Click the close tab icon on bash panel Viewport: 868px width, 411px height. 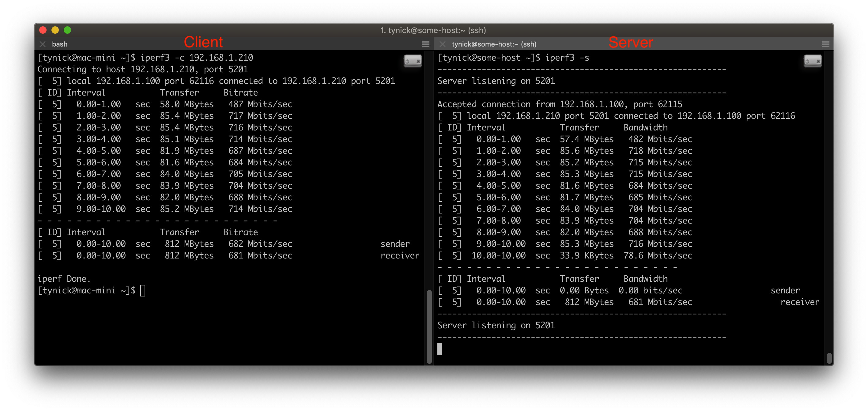[44, 44]
